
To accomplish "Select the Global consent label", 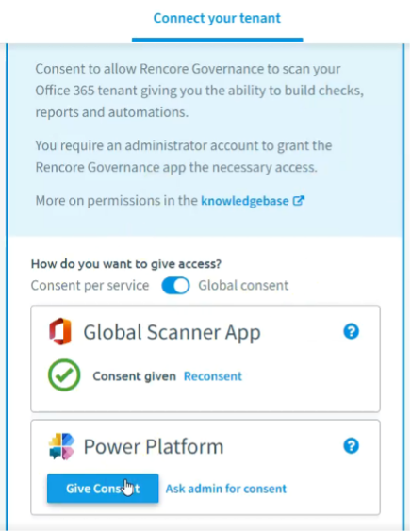I will (243, 286).
